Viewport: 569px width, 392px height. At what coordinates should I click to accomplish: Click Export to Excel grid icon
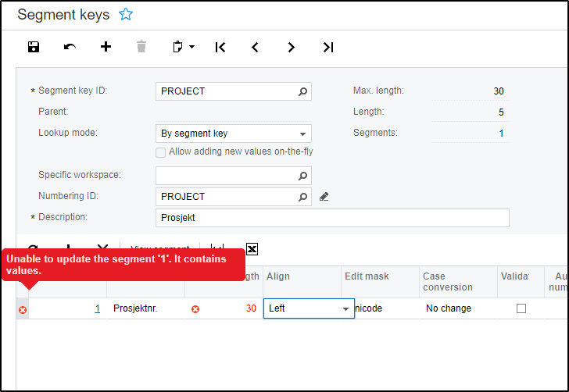[x=252, y=249]
